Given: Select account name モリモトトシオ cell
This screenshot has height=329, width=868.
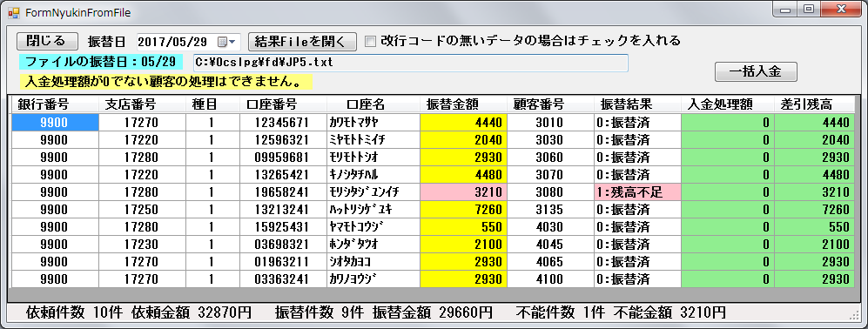Looking at the screenshot, I should [373, 158].
